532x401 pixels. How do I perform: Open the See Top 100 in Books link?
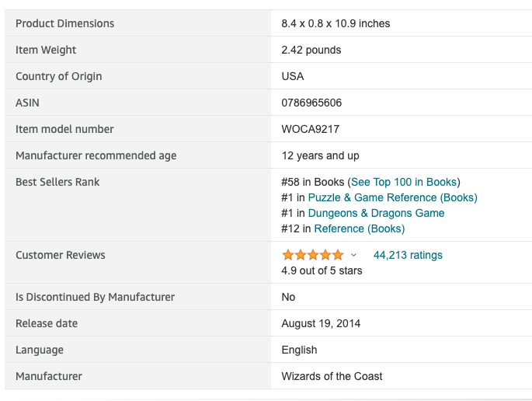click(404, 182)
